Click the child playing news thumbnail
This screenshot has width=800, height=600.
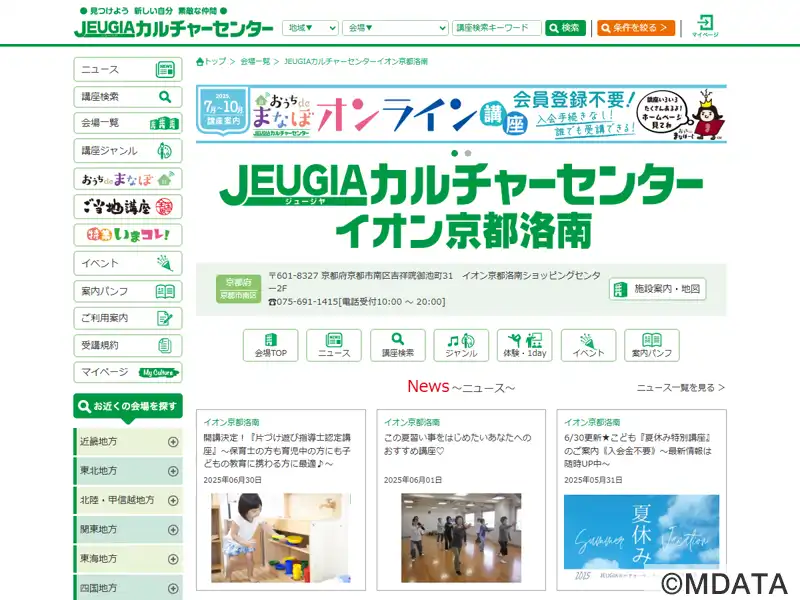[281, 538]
